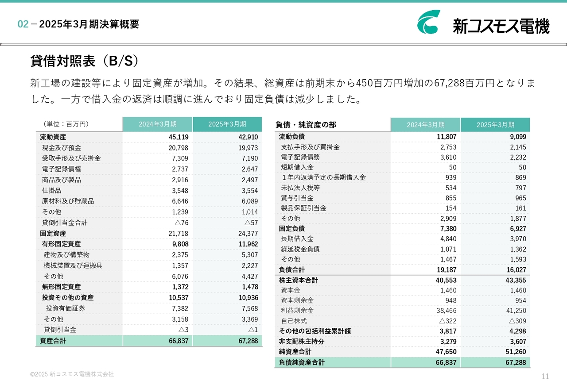Screen dimensions: 567x392
Task: Select the 電子記録債務 row label
Action: click(300, 157)
